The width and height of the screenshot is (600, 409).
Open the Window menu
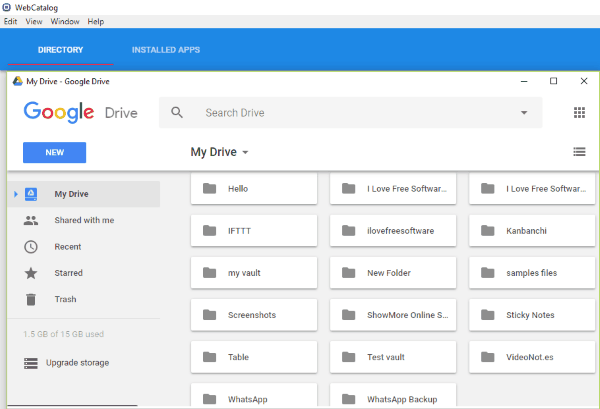(x=65, y=21)
